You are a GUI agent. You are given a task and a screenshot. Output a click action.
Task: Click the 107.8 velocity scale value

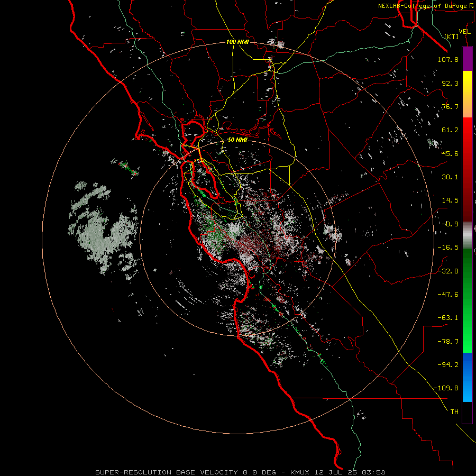tap(448, 59)
